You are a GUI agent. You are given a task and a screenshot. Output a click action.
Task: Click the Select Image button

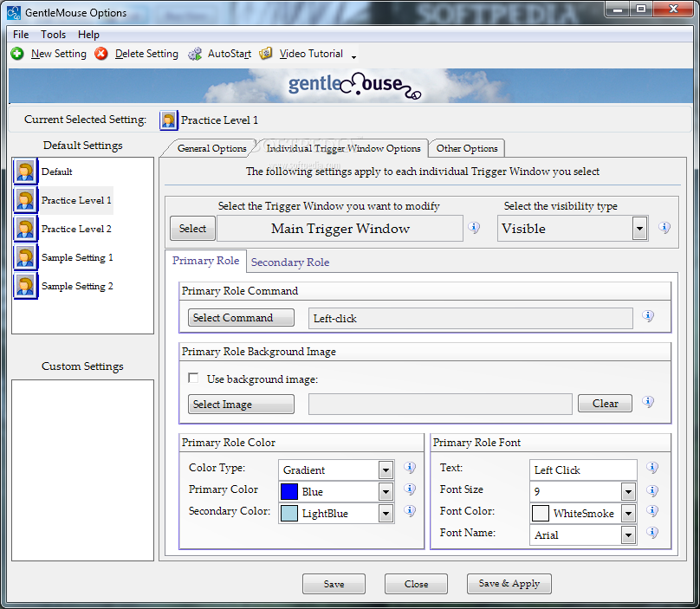pyautogui.click(x=241, y=404)
